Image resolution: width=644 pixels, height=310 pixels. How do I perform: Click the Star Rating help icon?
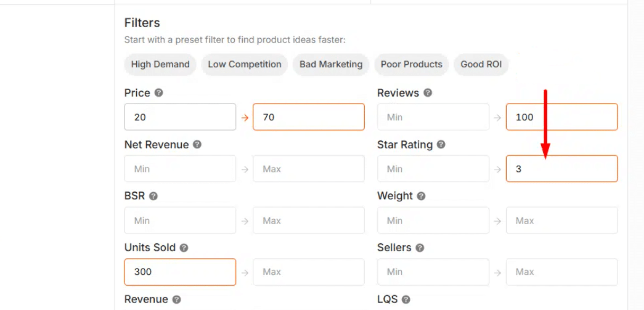[441, 144]
